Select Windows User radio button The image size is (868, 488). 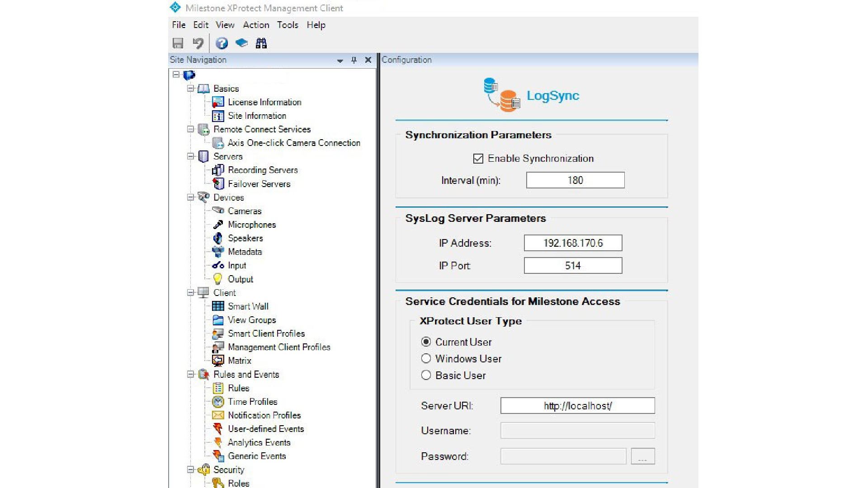tap(426, 359)
